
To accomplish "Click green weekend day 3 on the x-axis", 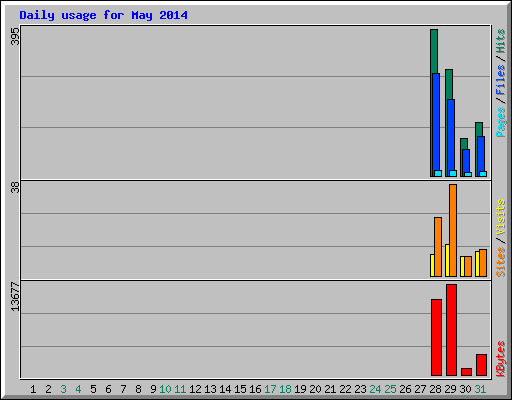I will [63, 389].
